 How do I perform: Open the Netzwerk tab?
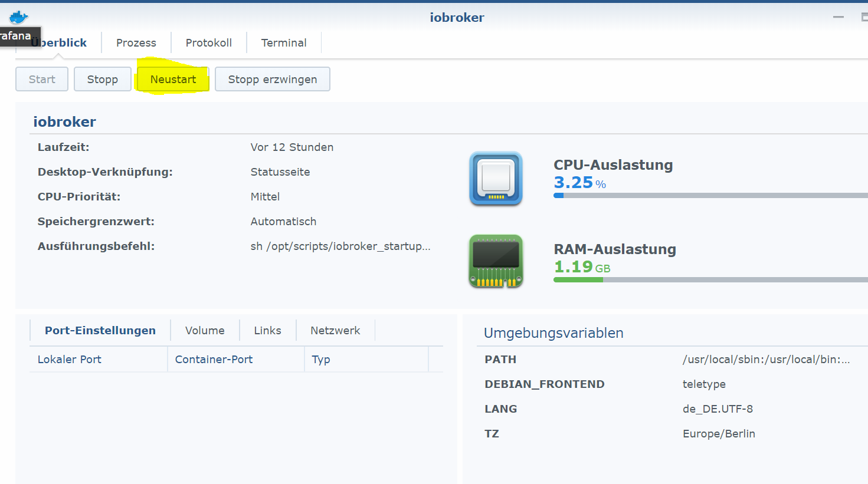click(x=335, y=331)
